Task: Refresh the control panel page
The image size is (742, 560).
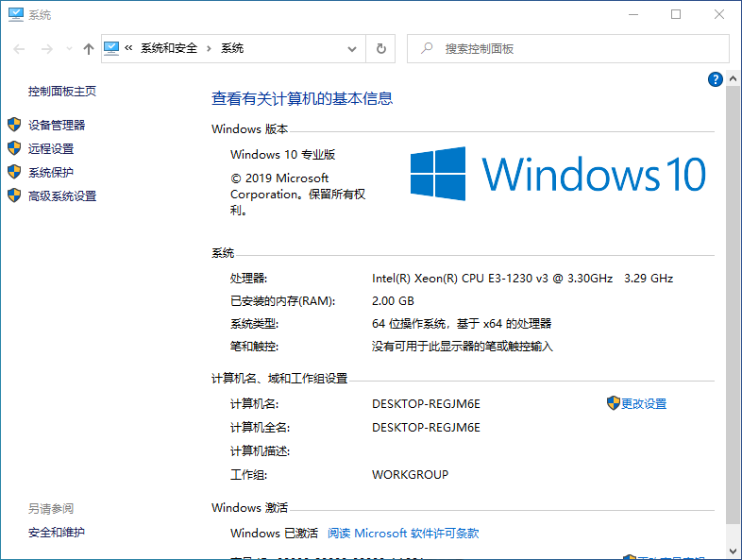Action: pos(381,48)
